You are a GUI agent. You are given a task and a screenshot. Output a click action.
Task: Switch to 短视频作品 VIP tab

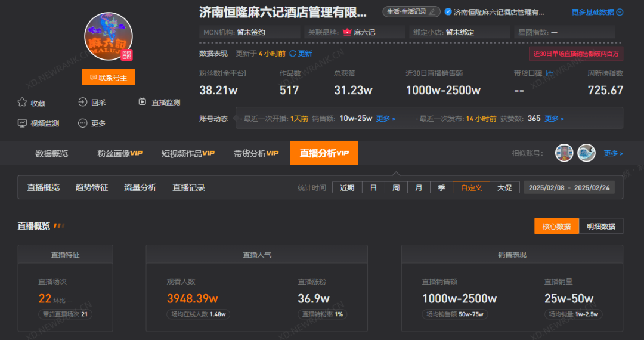(188, 153)
